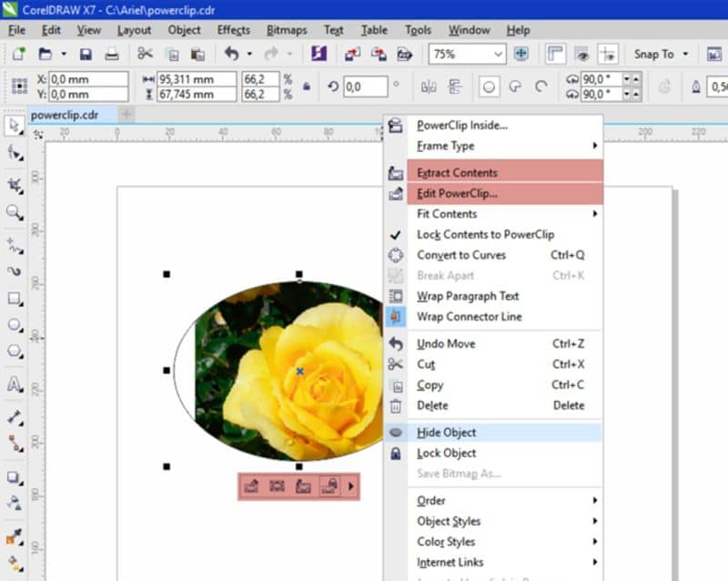Open the undo history dropdown arrow
This screenshot has width=728, height=581.
(x=249, y=55)
